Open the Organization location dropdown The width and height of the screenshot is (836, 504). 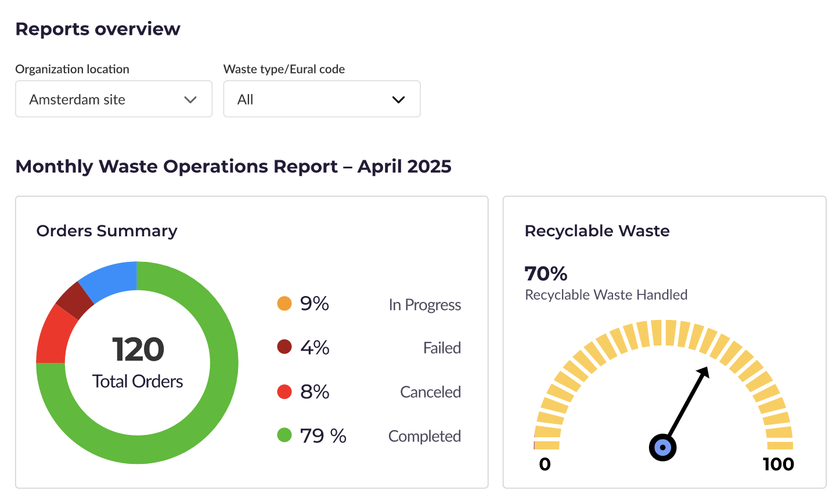pyautogui.click(x=113, y=99)
